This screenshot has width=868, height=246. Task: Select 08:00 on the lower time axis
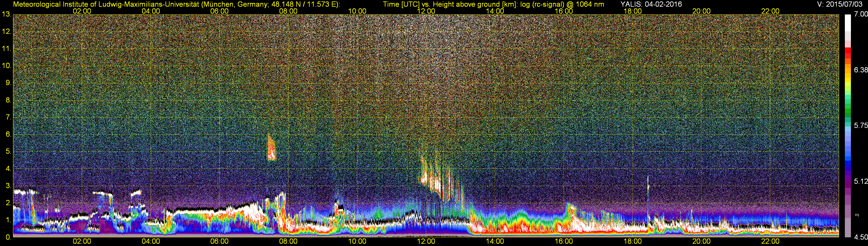click(x=288, y=242)
